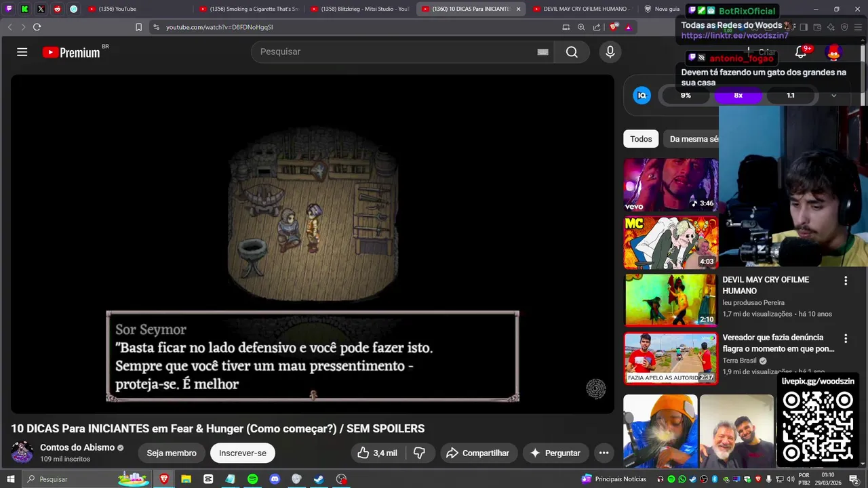Open Discord from the taskbar
868x488 pixels.
(275, 479)
